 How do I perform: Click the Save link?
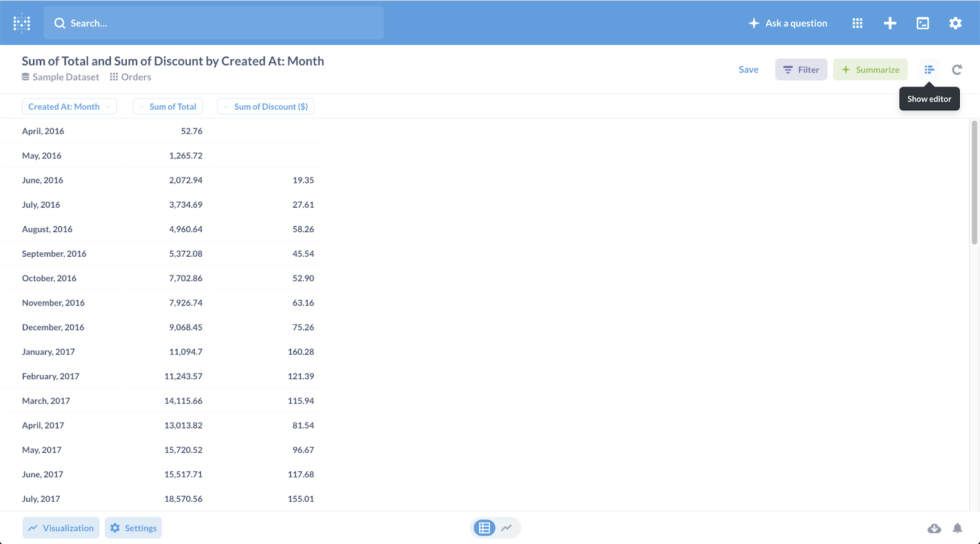point(748,70)
